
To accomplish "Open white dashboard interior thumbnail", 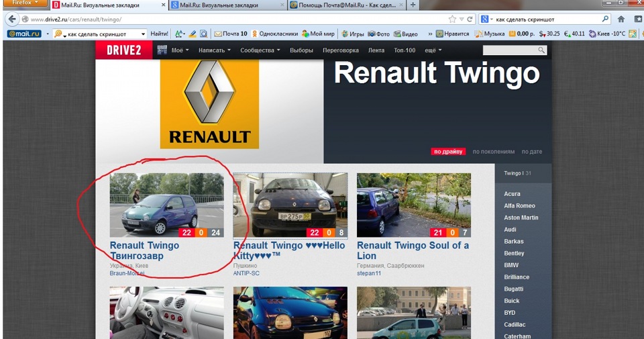I will (x=167, y=313).
